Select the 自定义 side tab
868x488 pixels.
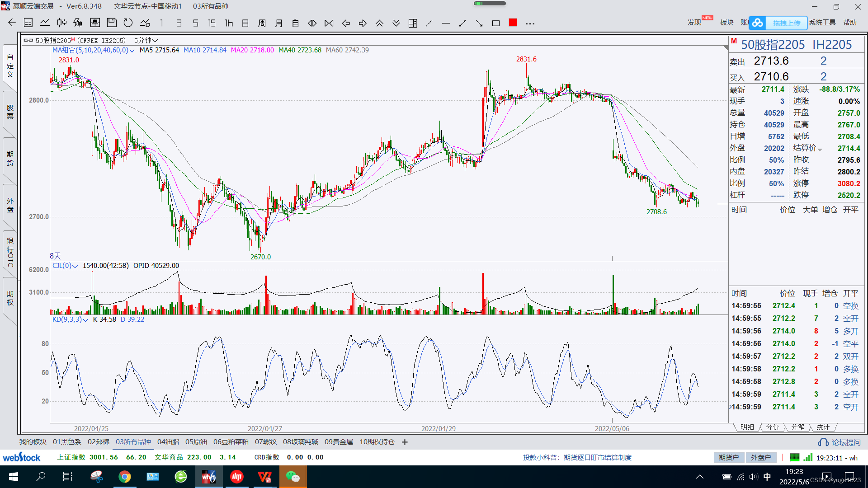[10, 66]
